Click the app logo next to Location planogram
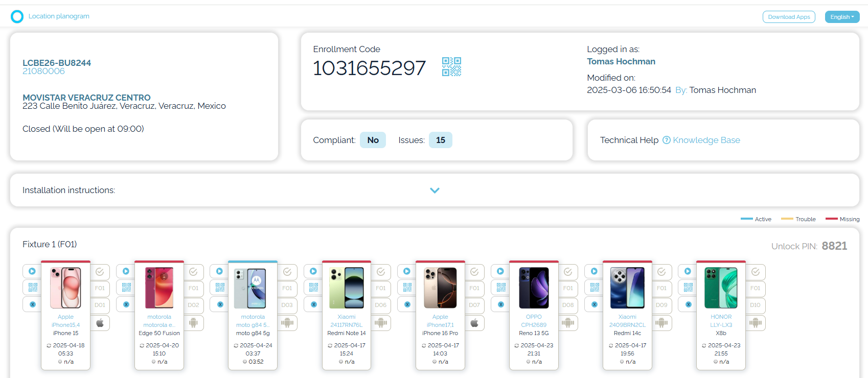The width and height of the screenshot is (868, 378). 17,16
